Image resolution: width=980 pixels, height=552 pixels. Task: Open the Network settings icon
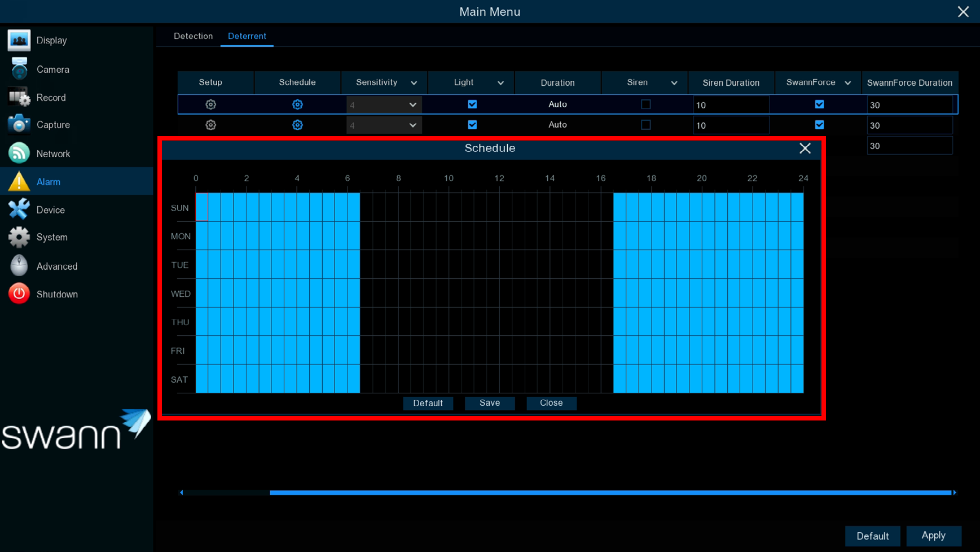coord(19,154)
